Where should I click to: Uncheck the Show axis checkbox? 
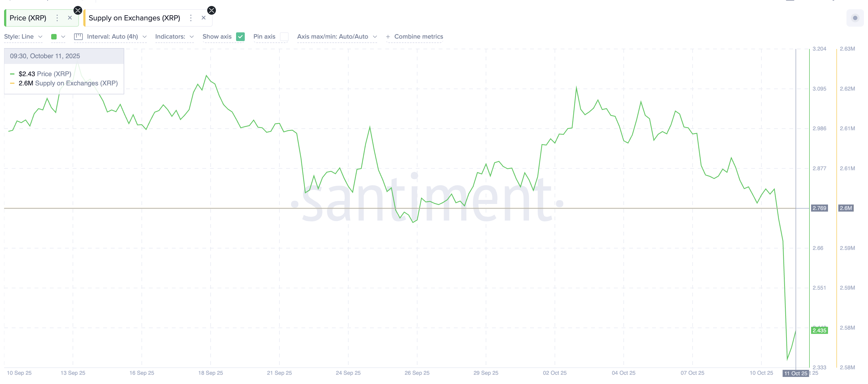tap(240, 37)
